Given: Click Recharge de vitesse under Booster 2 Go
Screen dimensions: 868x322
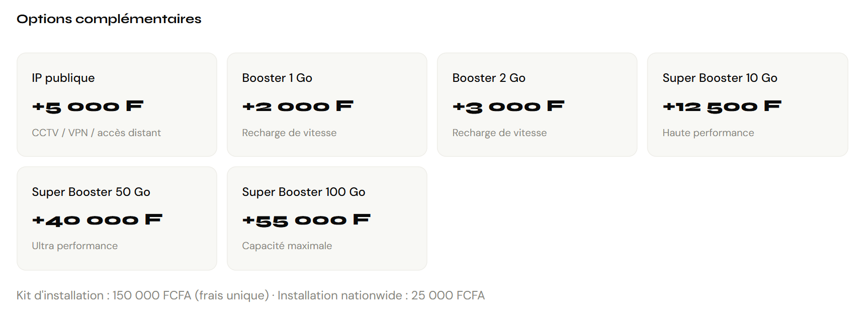Looking at the screenshot, I should [x=499, y=133].
